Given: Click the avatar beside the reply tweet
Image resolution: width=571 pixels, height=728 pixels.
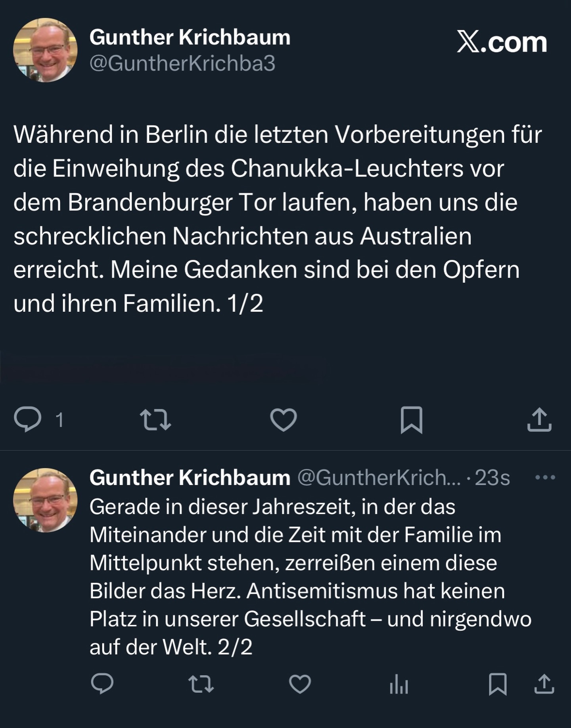Looking at the screenshot, I should tap(45, 500).
